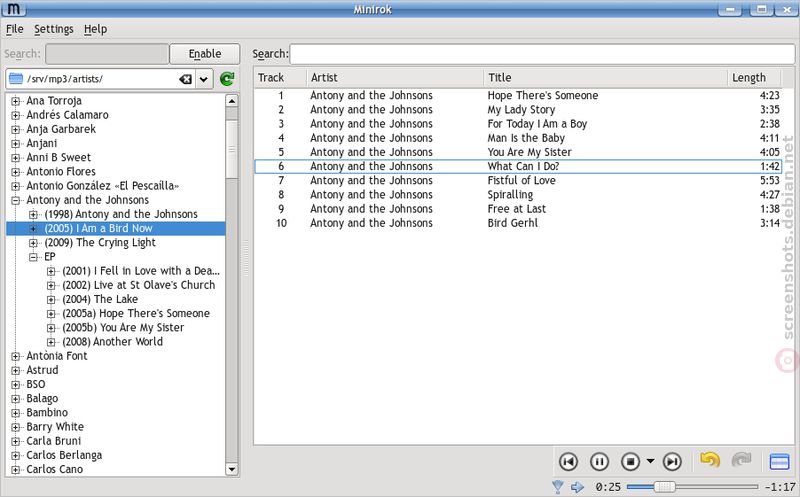This screenshot has height=497, width=800.
Task: Select the Astrud folder
Action: point(42,370)
